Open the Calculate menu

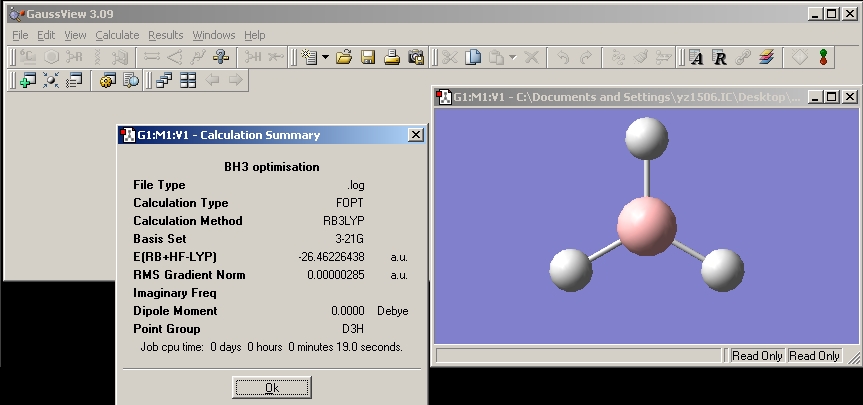coord(117,35)
